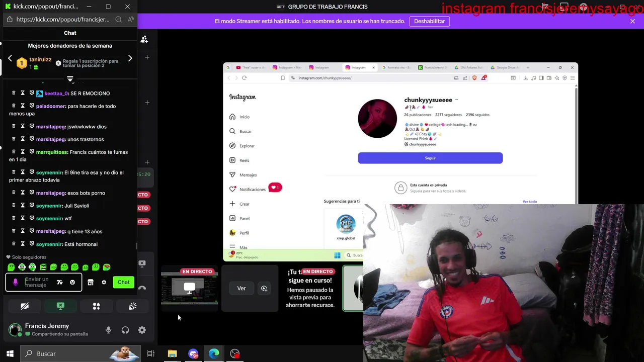This screenshot has width=644, height=362.
Task: Click Brave Shields lion icon
Action: tap(474, 78)
